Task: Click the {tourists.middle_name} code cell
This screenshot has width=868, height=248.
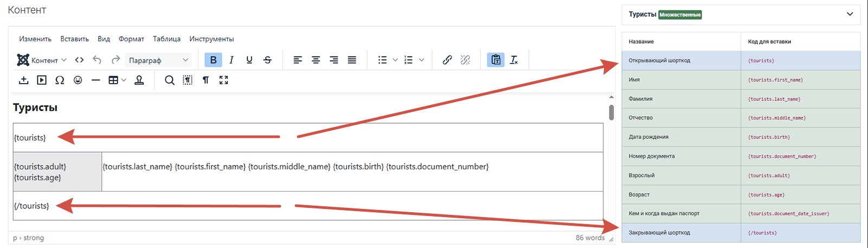Action: 800,118
